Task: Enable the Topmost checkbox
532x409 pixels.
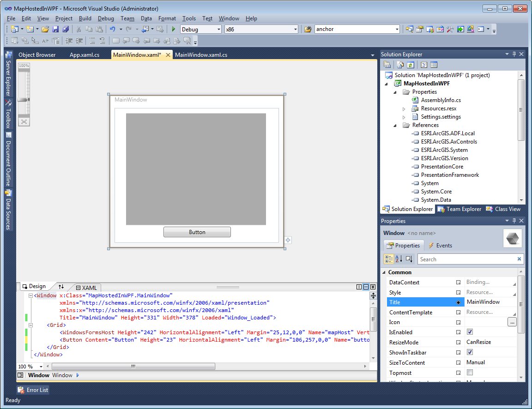Action: point(470,373)
